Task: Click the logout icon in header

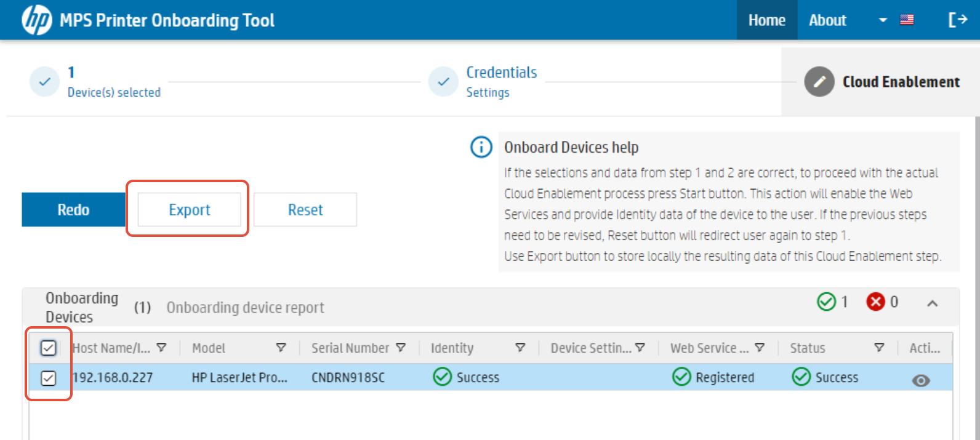Action: [957, 20]
